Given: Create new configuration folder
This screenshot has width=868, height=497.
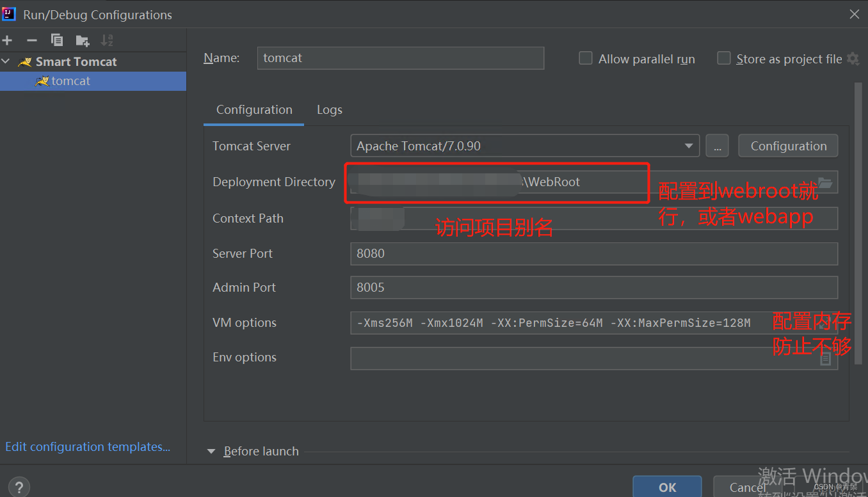Looking at the screenshot, I should [x=83, y=41].
